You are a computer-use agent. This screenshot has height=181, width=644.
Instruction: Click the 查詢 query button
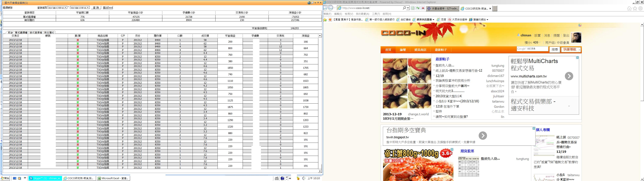96,8
